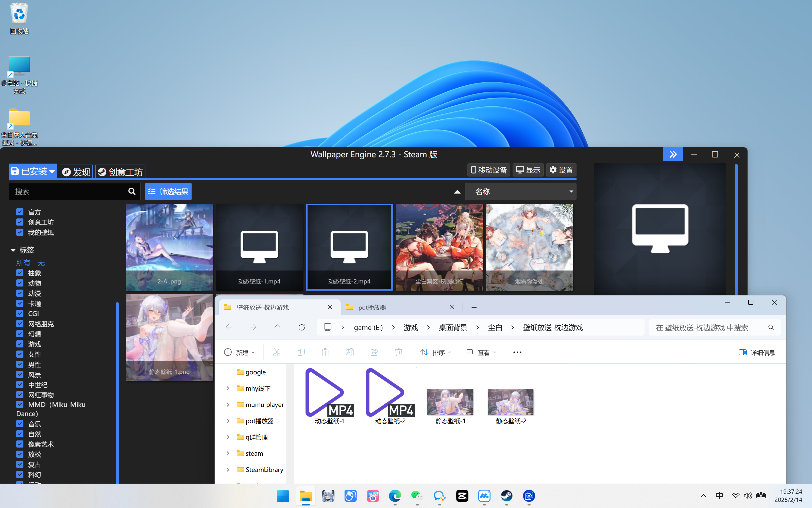Open the 尘白类人合集记录 folder shortcut

[19, 127]
